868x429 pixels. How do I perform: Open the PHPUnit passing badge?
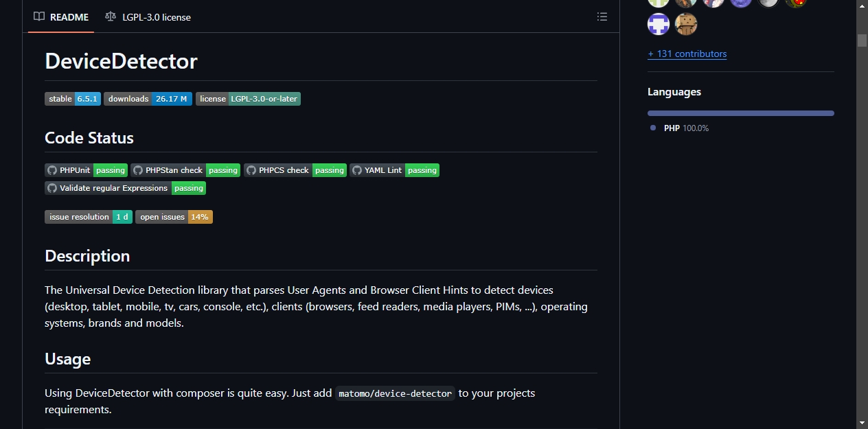[x=87, y=170]
